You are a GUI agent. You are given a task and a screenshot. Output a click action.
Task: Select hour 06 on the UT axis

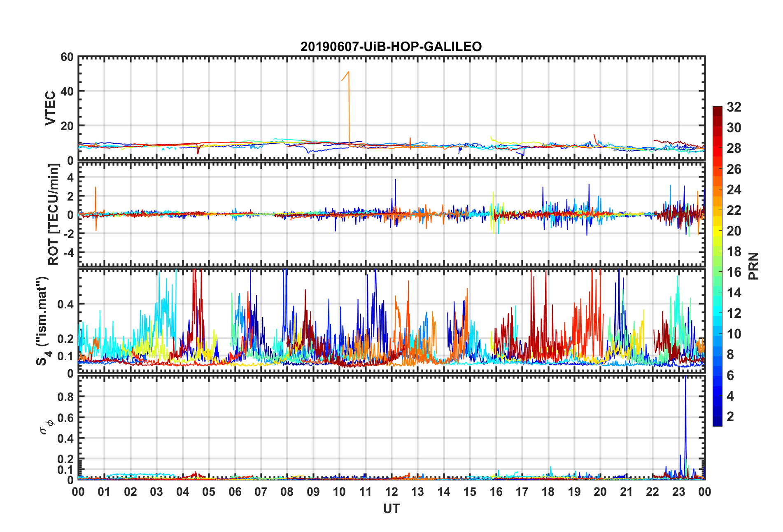[x=235, y=492]
